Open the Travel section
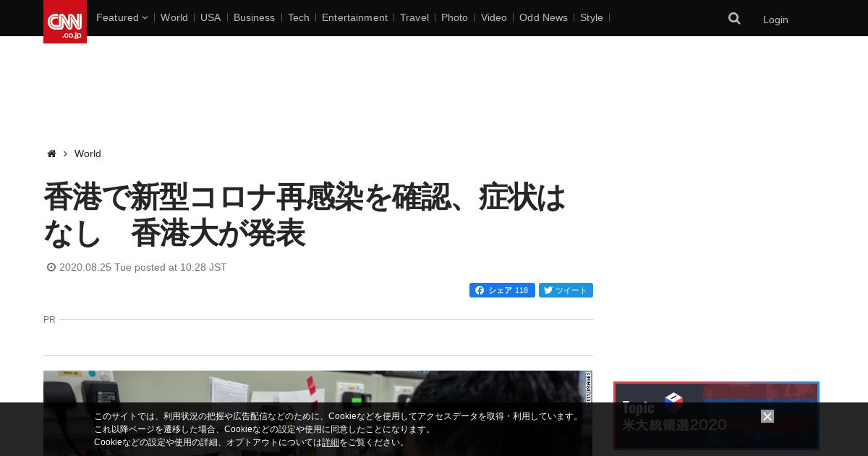Image resolution: width=868 pixels, height=456 pixels. 414,17
